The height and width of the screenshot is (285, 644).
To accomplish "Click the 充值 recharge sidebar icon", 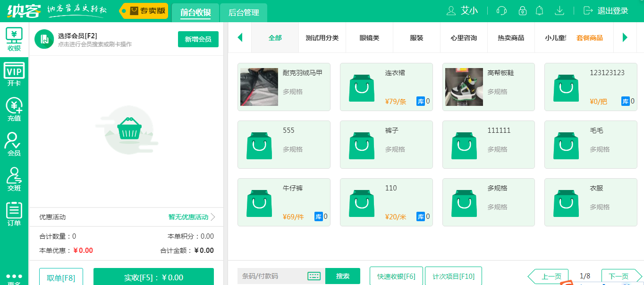I will pos(14,108).
